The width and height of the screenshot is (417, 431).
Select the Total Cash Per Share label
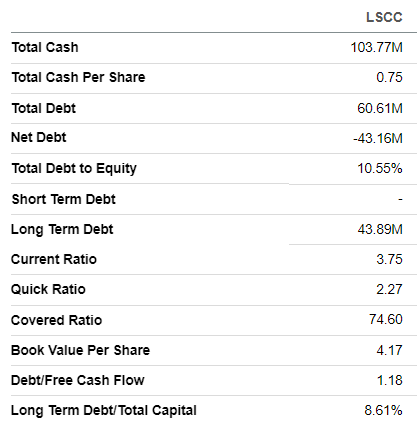pos(78,77)
